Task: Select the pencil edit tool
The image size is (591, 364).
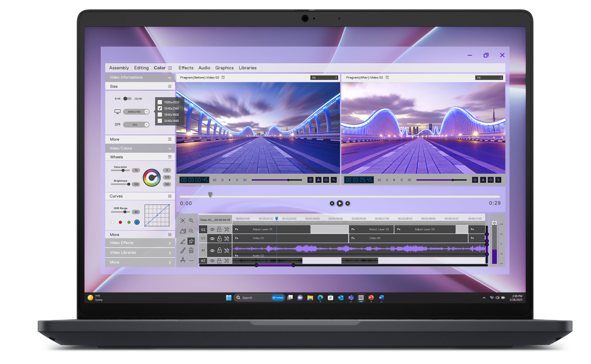Action: (182, 241)
